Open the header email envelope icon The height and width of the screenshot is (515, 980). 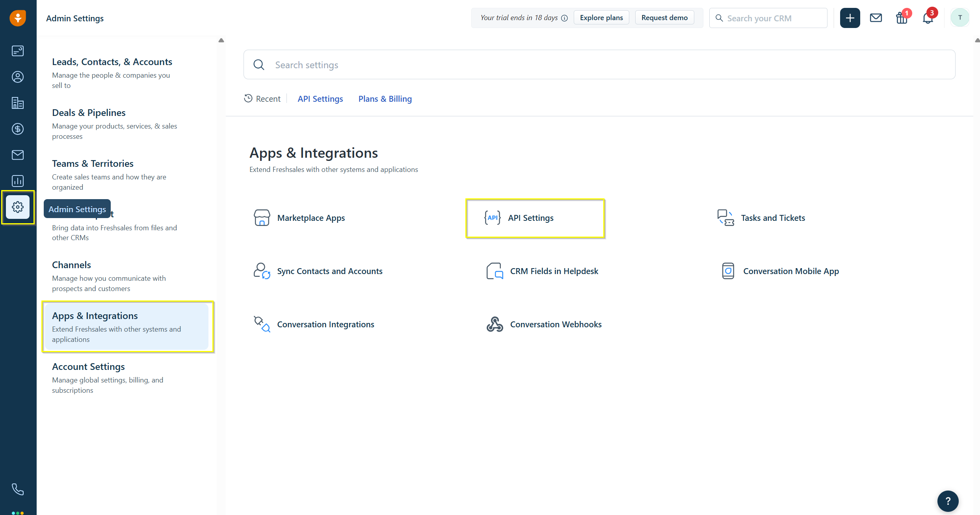[x=876, y=18]
